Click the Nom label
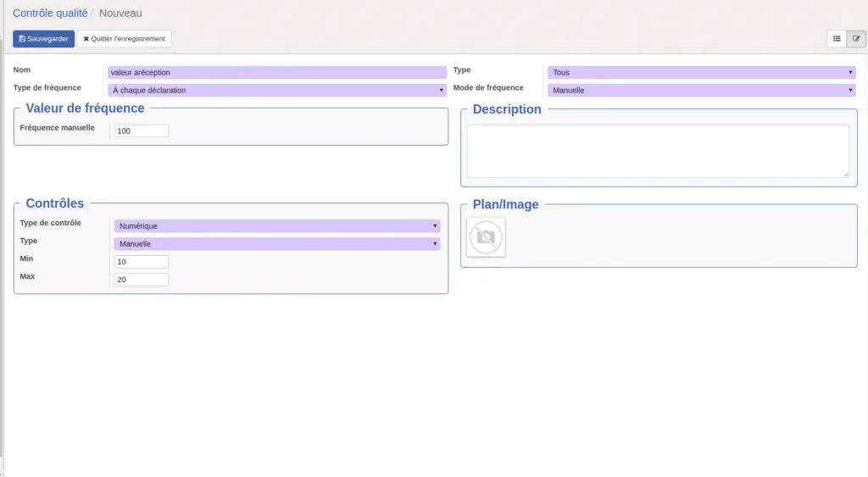868x477 pixels. [21, 69]
